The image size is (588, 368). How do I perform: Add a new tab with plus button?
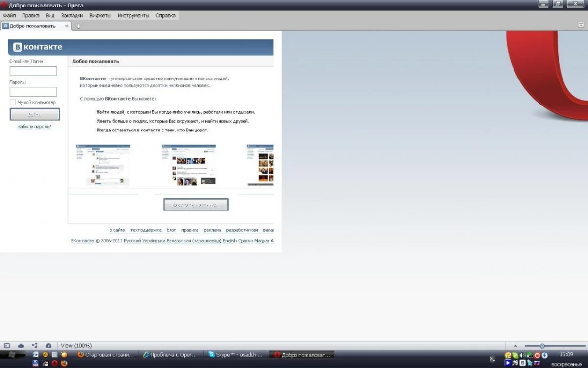[x=78, y=26]
